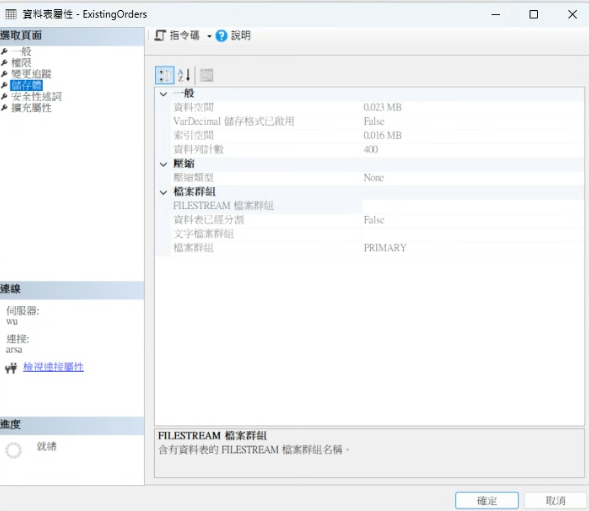Click the wrench icon beside 擴充屬性

click(5, 108)
